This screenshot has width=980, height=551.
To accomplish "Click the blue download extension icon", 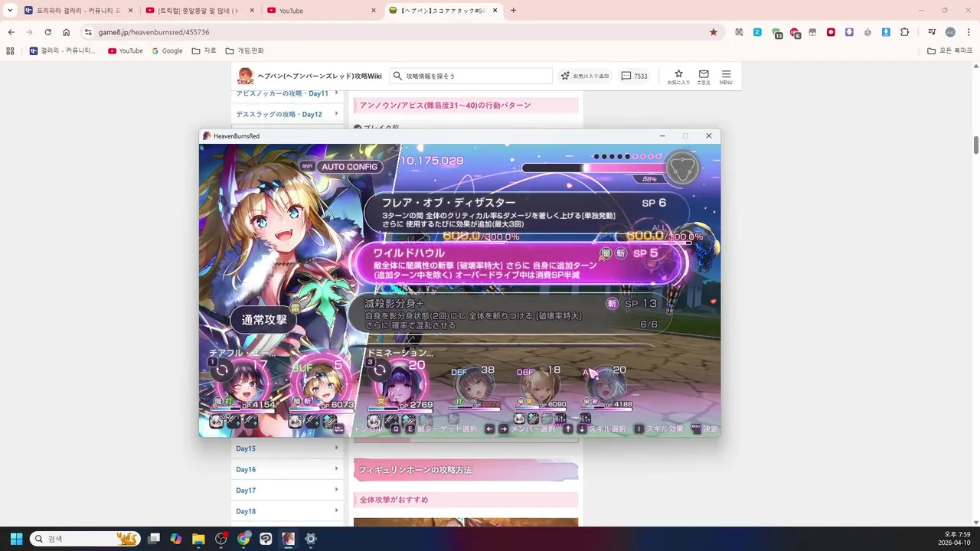I will pos(886,32).
